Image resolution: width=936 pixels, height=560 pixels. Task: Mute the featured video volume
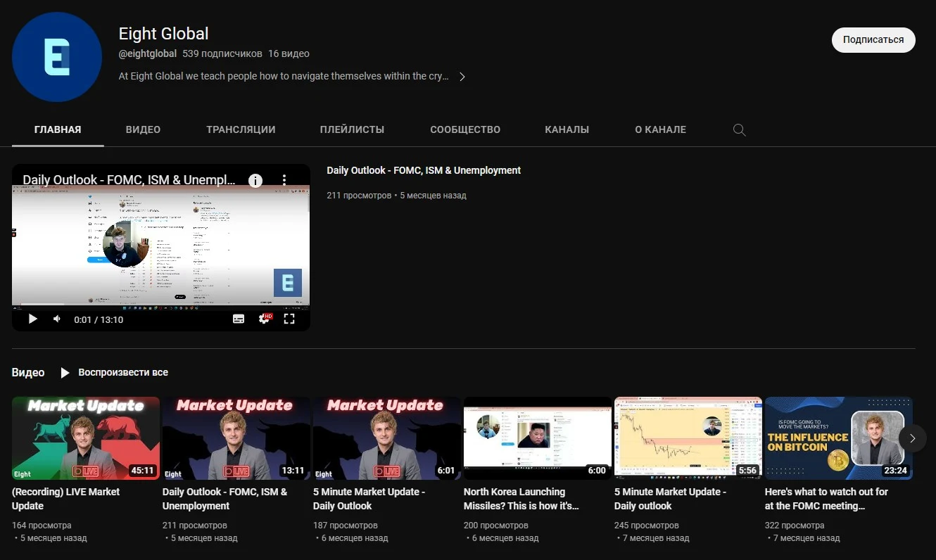pos(57,319)
